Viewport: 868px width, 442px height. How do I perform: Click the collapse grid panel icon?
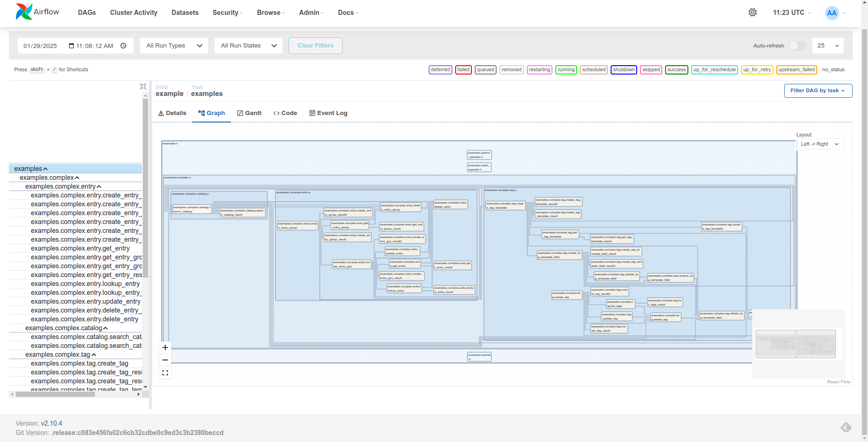point(143,87)
